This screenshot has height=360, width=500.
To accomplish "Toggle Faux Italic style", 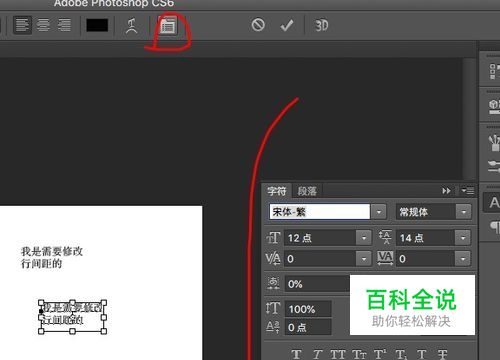I will click(317, 354).
